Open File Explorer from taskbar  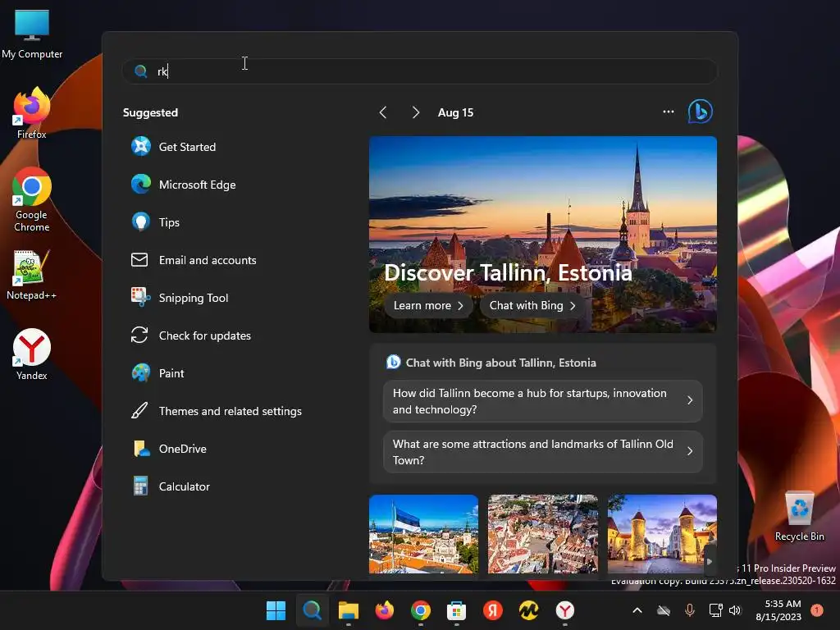(x=348, y=610)
